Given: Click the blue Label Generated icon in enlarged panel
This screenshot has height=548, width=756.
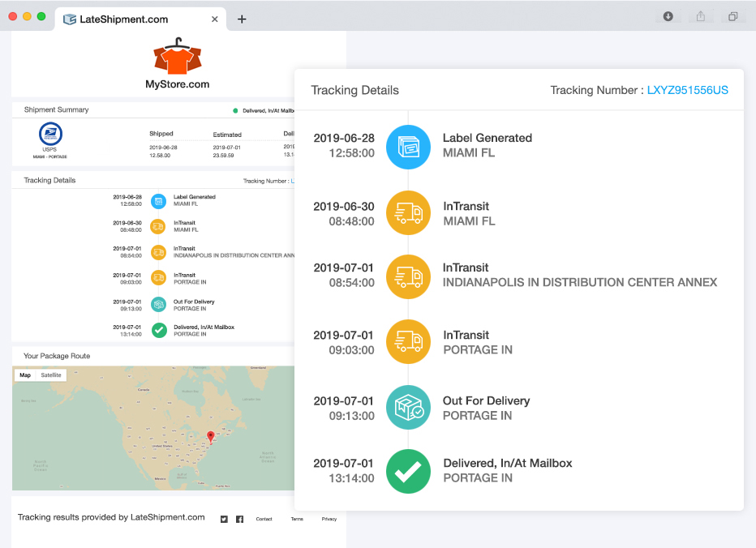Looking at the screenshot, I should coord(408,147).
